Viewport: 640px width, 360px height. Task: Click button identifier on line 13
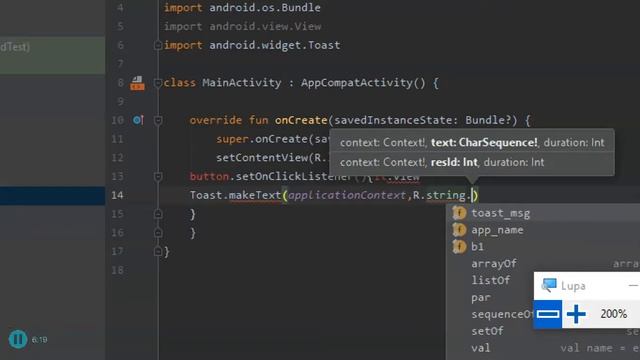pyautogui.click(x=209, y=176)
